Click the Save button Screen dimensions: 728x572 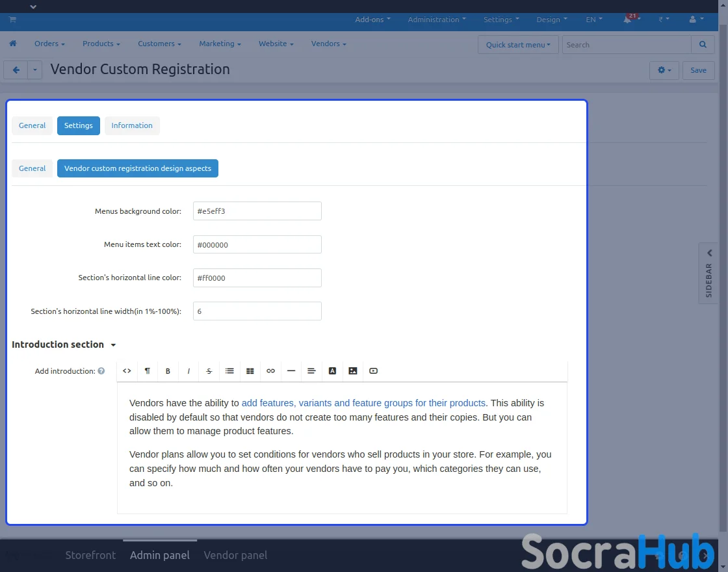[x=698, y=70]
